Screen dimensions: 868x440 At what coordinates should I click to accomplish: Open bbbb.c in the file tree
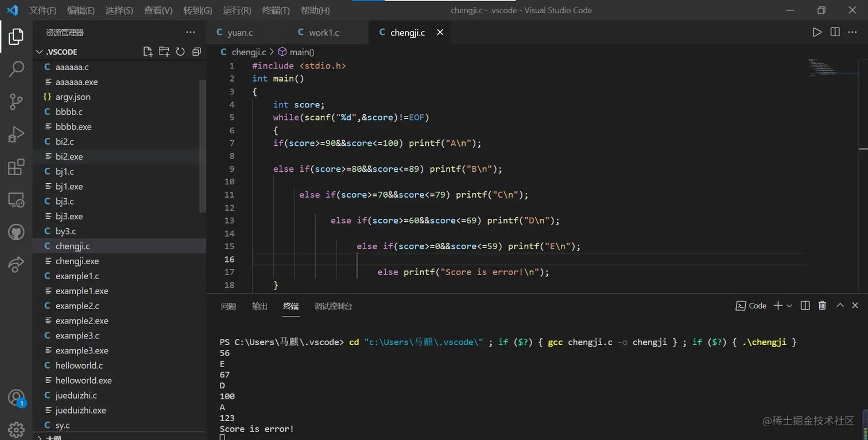click(x=119, y=112)
